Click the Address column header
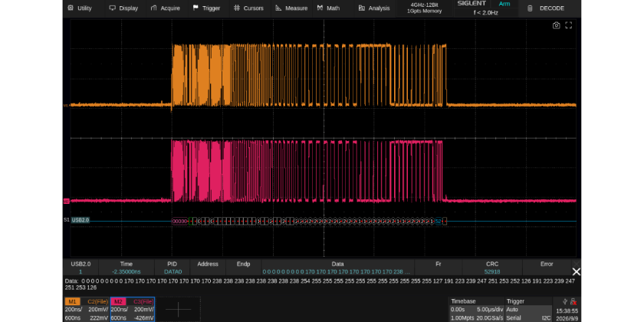644x322 pixels. [208, 264]
